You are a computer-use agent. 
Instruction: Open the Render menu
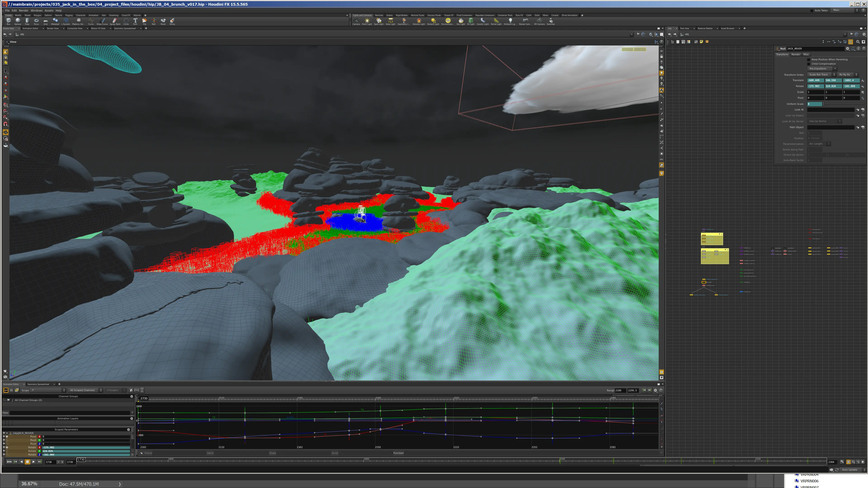(24, 10)
